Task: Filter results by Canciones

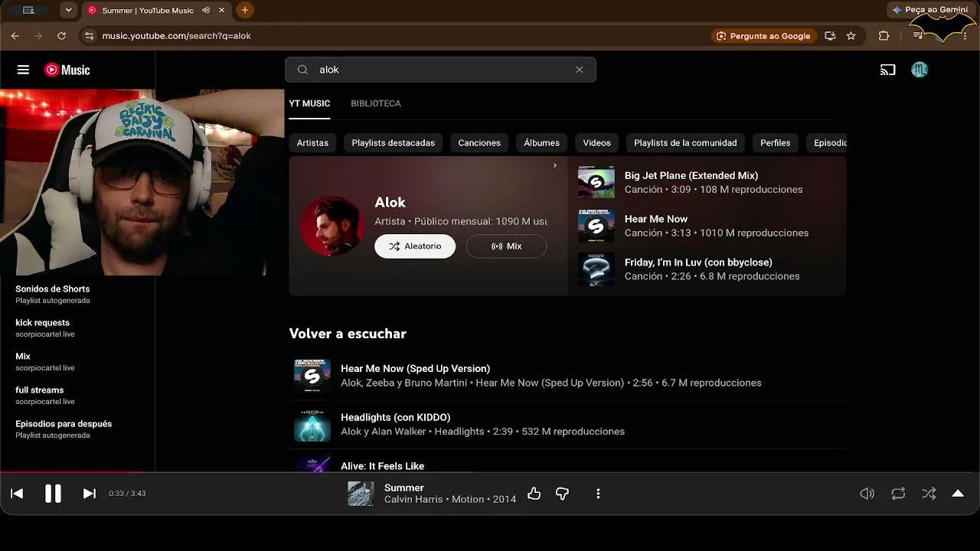Action: pos(479,143)
